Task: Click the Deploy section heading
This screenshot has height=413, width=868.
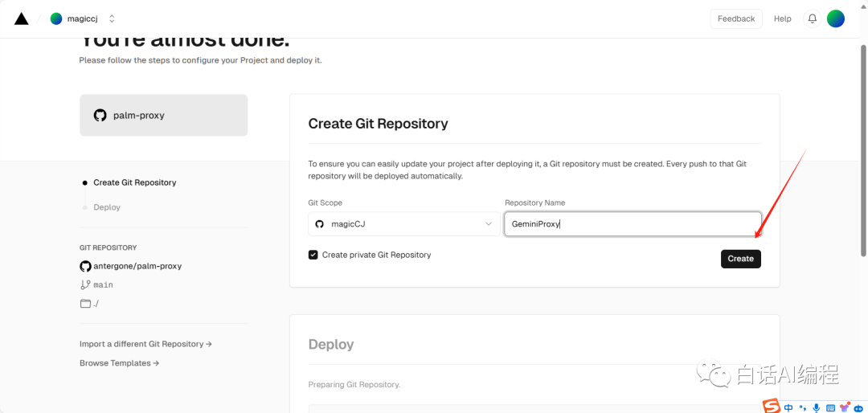Action: (x=331, y=345)
